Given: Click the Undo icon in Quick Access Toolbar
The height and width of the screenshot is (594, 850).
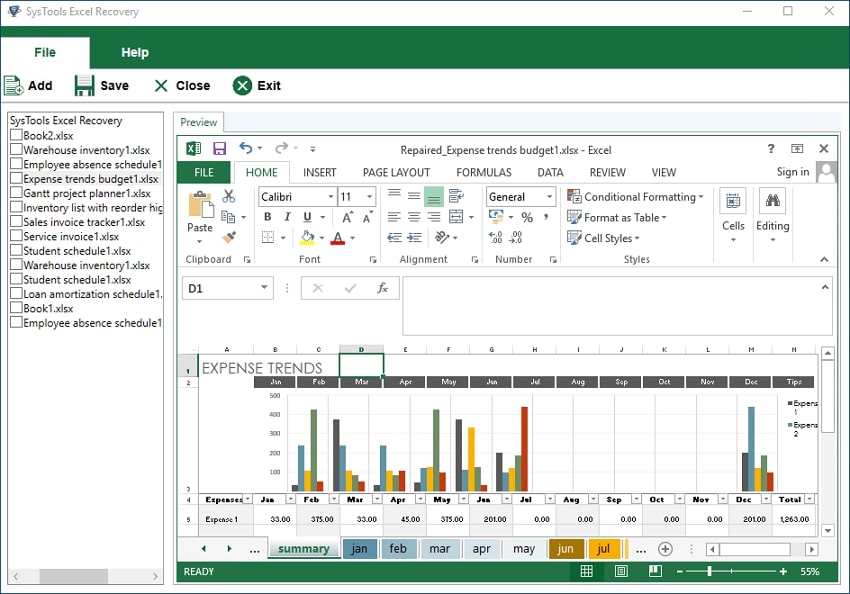Looking at the screenshot, I should [x=247, y=148].
